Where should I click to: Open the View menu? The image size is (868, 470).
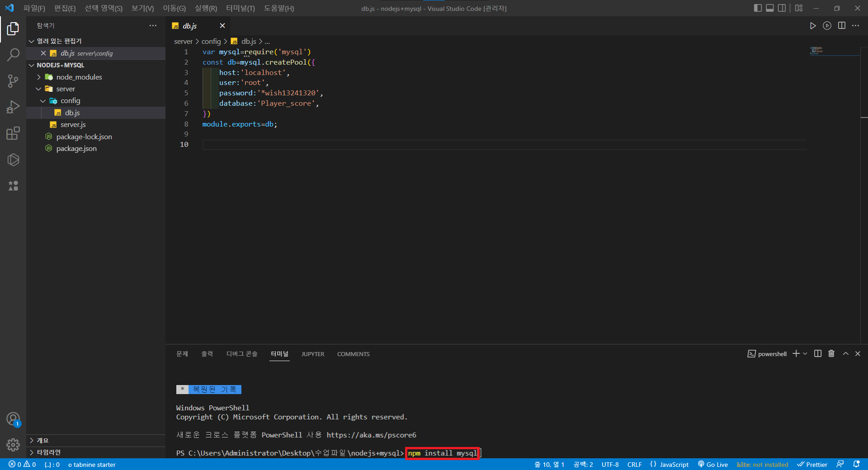[x=142, y=8]
